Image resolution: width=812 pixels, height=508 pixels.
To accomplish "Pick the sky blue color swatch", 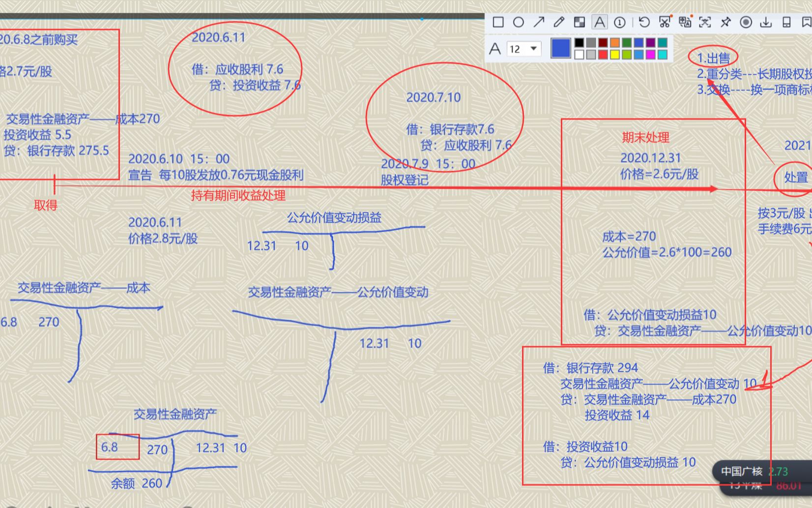I will coord(638,55).
